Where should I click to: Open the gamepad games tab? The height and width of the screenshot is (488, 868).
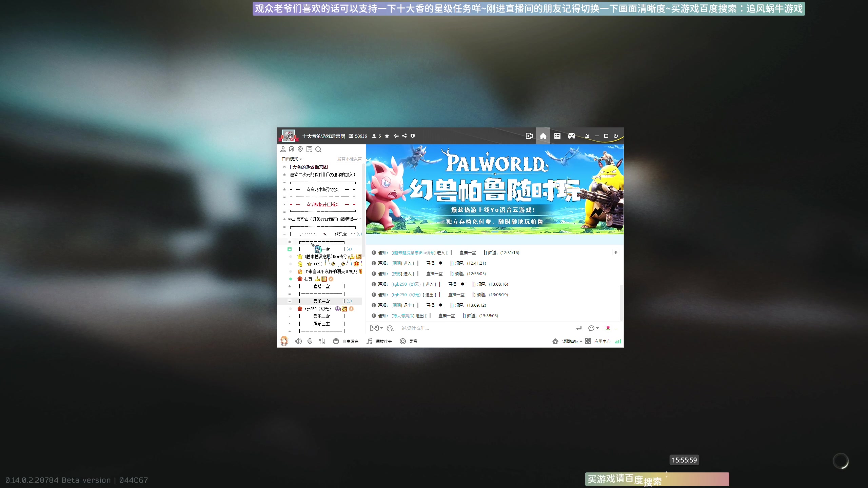coord(572,136)
